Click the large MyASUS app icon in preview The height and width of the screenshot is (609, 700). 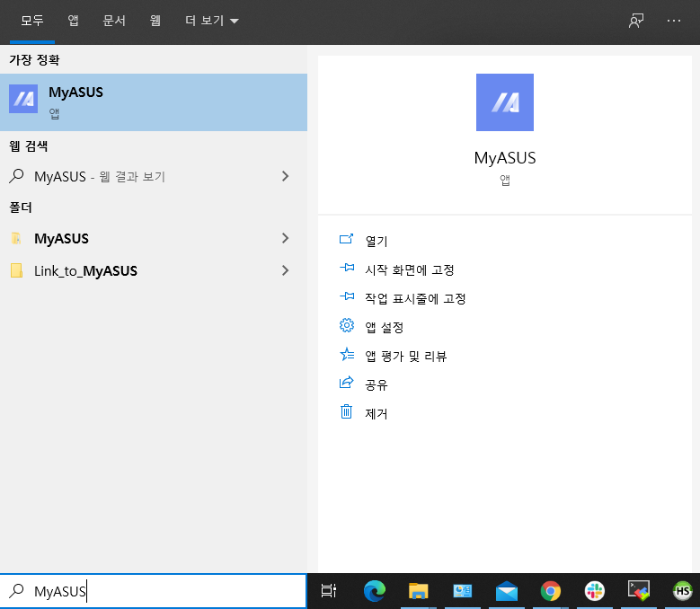[x=504, y=102]
